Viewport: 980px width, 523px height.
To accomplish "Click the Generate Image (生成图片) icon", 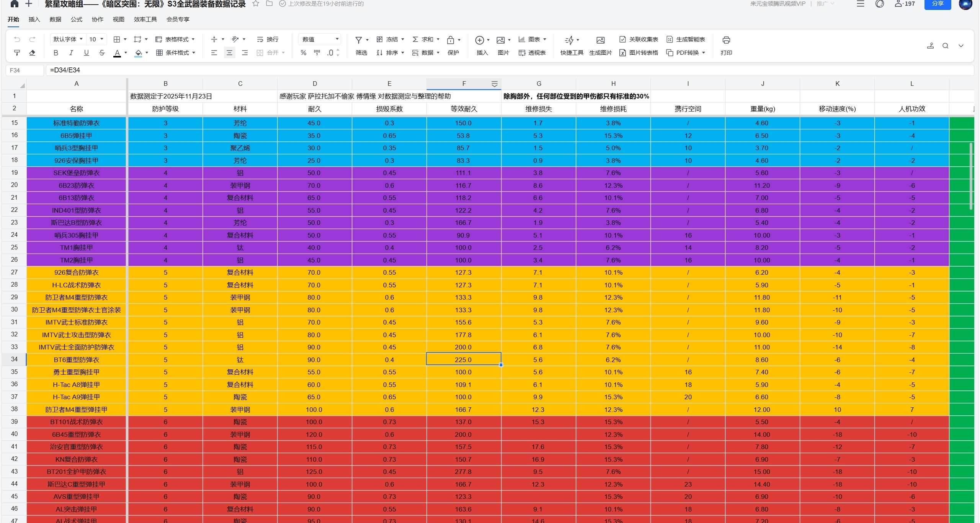I will tap(600, 40).
